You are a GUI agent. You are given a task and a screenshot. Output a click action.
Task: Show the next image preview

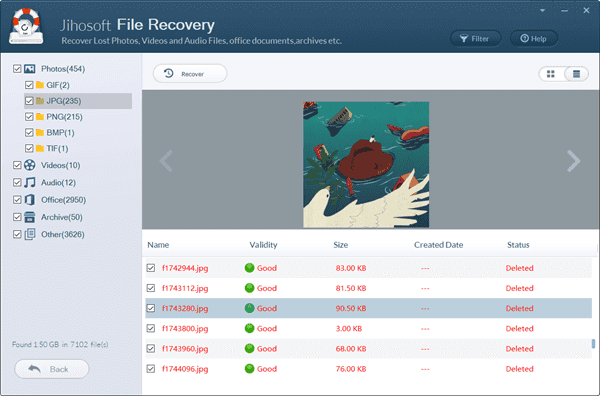(573, 161)
